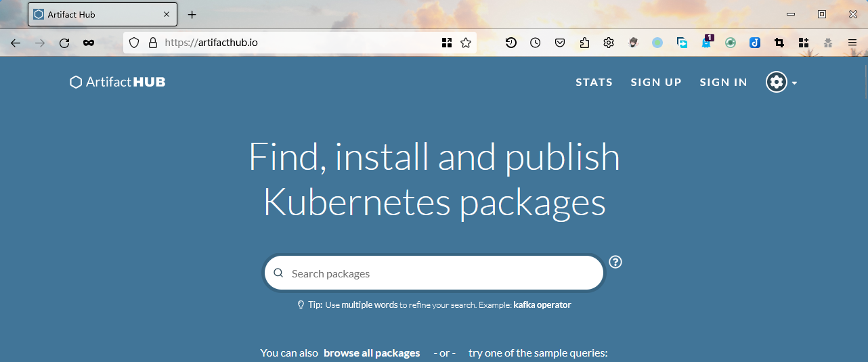This screenshot has height=362, width=868.
Task: Open the STATS page
Action: click(594, 82)
